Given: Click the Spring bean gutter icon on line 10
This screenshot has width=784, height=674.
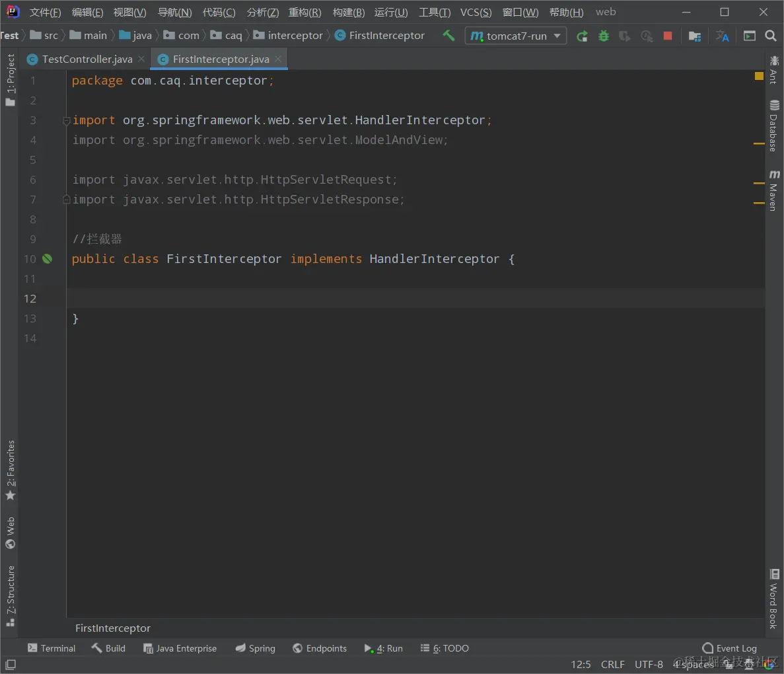Looking at the screenshot, I should pos(47,258).
